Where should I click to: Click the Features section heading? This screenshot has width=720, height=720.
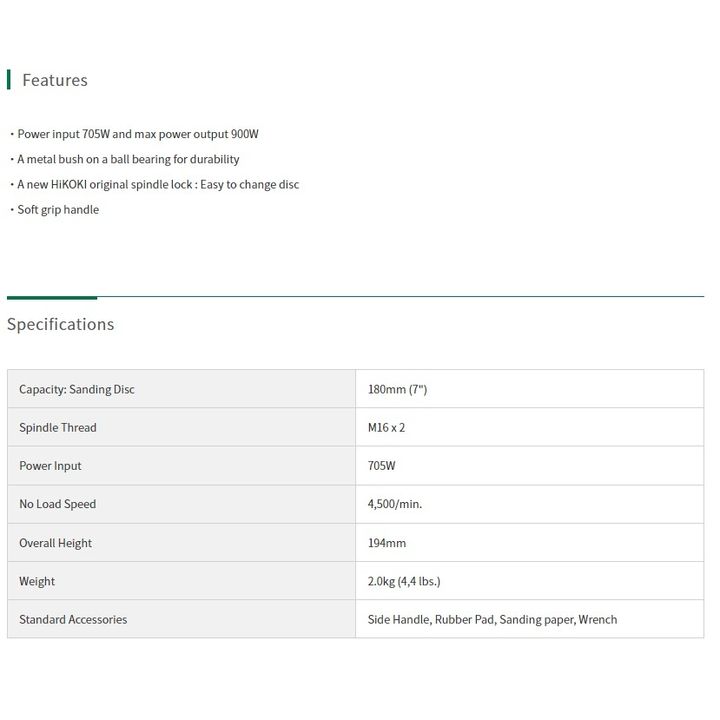tap(55, 80)
